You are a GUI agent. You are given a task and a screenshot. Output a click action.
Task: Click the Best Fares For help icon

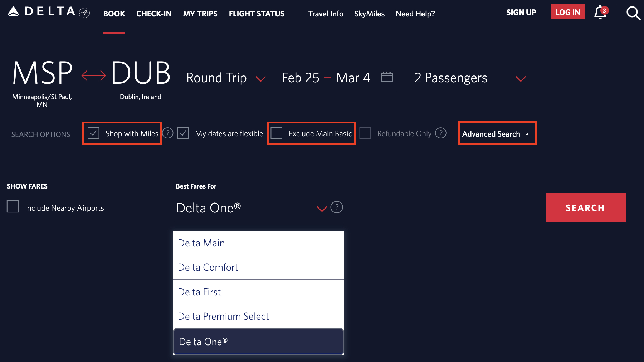tap(336, 207)
